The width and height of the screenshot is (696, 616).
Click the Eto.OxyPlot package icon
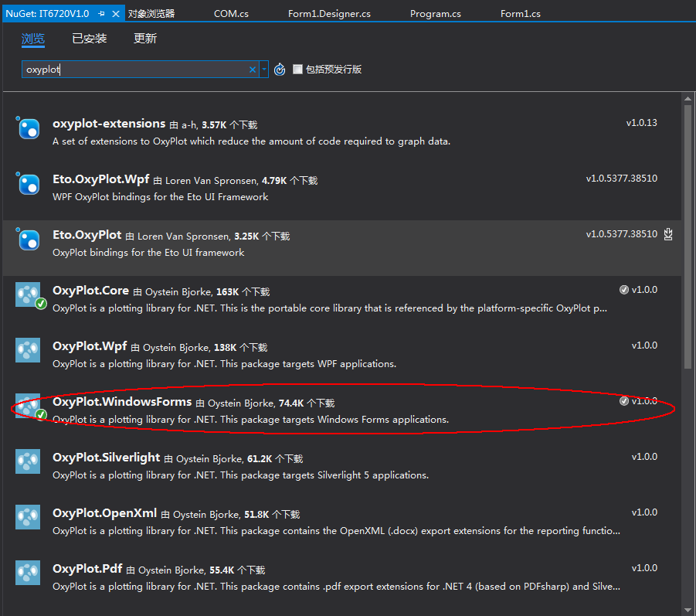(x=29, y=240)
